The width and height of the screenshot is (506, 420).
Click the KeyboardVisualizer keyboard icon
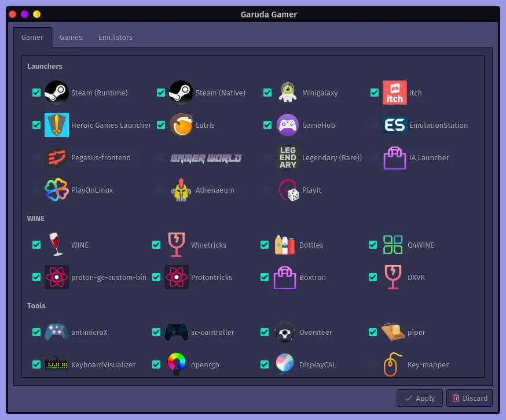[57, 364]
